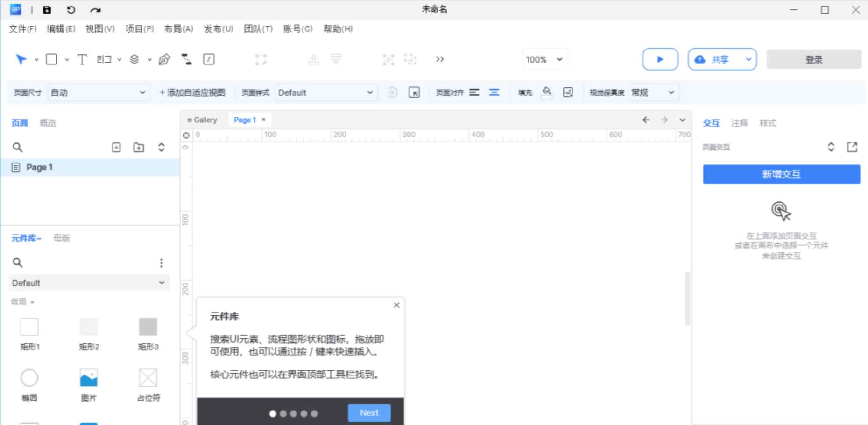Viewport: 868px width, 425px height.
Task: Open the more options menu in 元件库 panel
Action: [162, 262]
